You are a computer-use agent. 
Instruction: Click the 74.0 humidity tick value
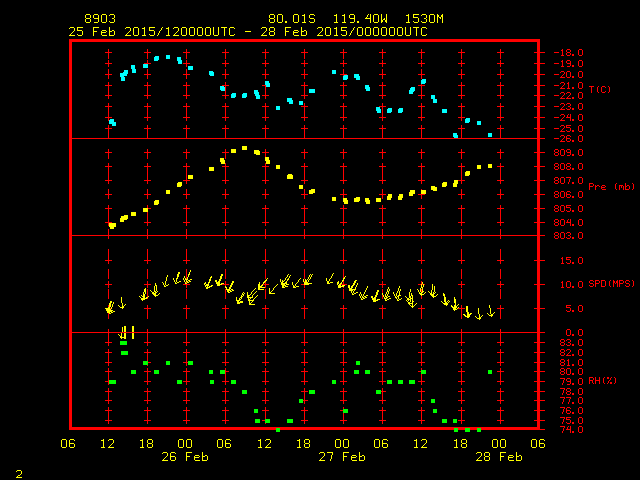[571, 430]
